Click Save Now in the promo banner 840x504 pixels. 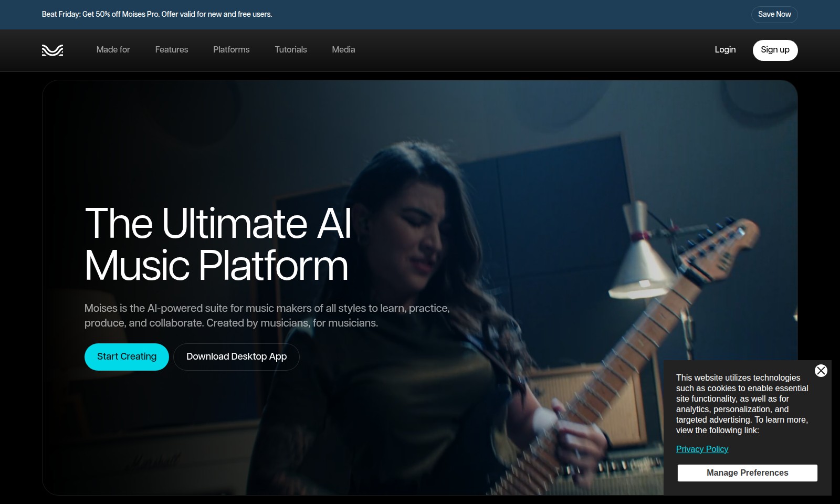[x=774, y=15]
